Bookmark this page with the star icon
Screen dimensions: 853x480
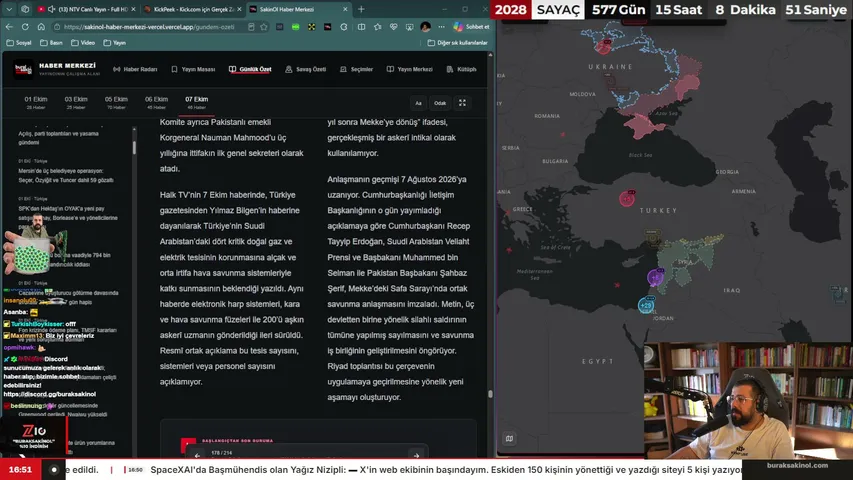point(264,27)
